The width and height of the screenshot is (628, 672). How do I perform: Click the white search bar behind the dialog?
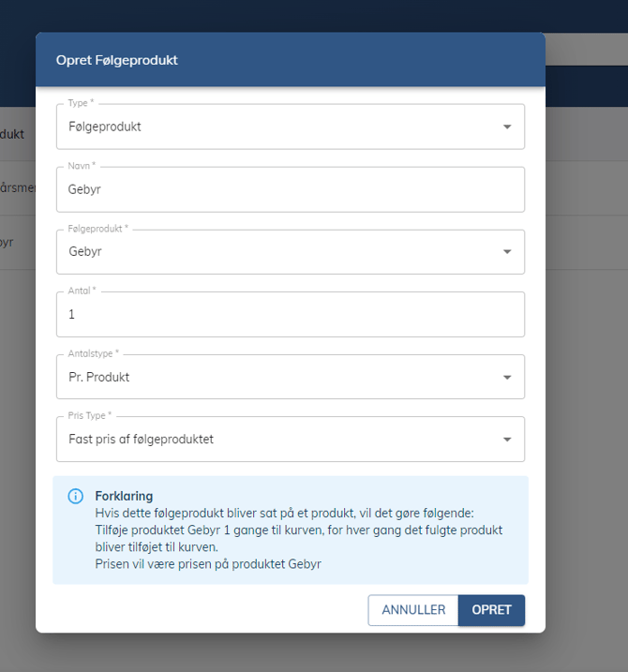click(x=586, y=51)
